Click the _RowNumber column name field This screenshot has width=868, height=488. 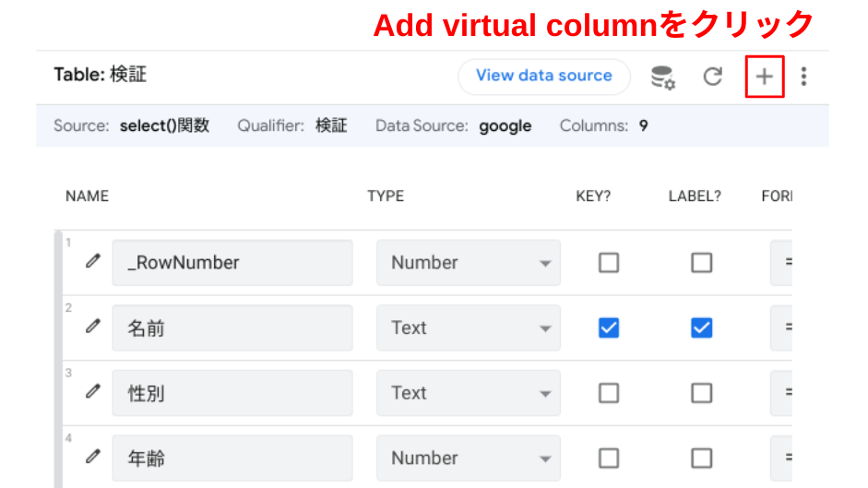[232, 263]
